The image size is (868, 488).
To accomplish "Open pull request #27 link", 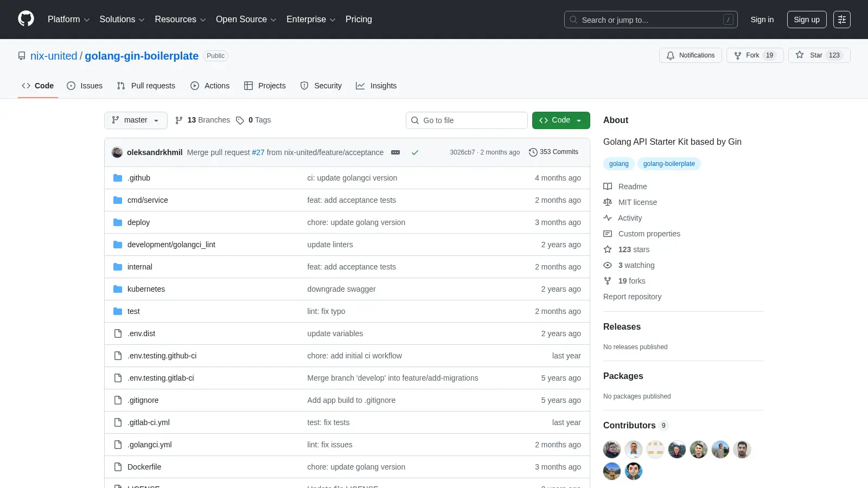I will (x=258, y=152).
